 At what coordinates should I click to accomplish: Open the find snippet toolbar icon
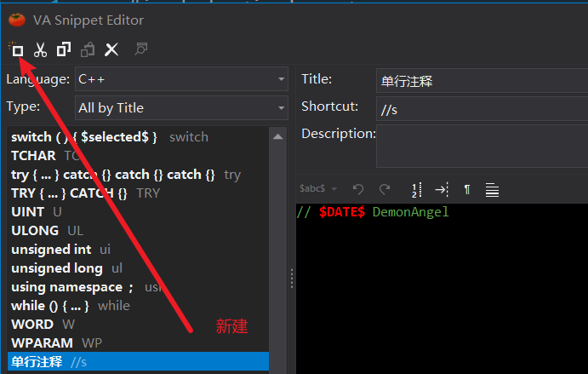click(x=141, y=49)
